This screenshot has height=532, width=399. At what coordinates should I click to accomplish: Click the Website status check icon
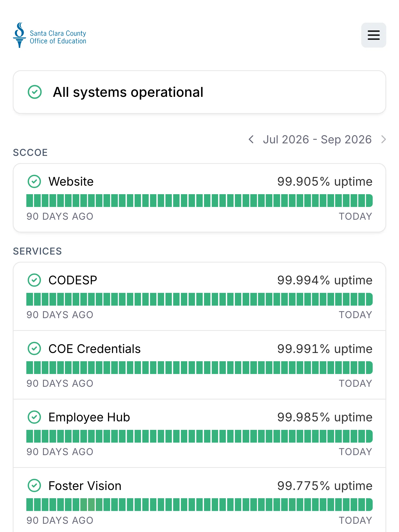tap(34, 181)
